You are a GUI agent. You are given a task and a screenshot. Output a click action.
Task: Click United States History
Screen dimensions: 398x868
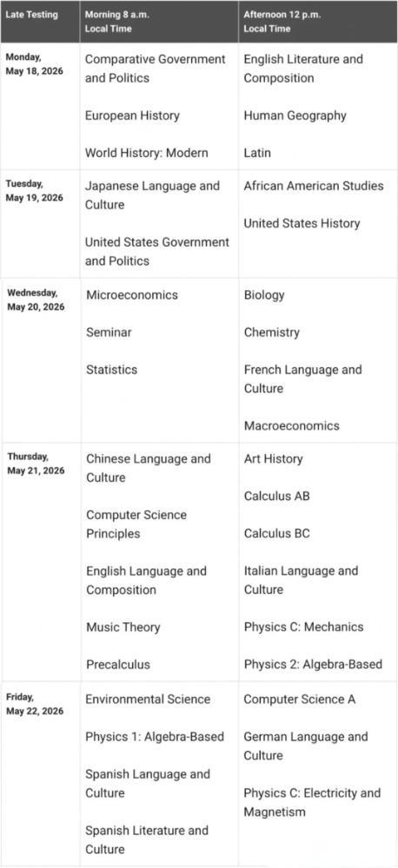coord(302,223)
